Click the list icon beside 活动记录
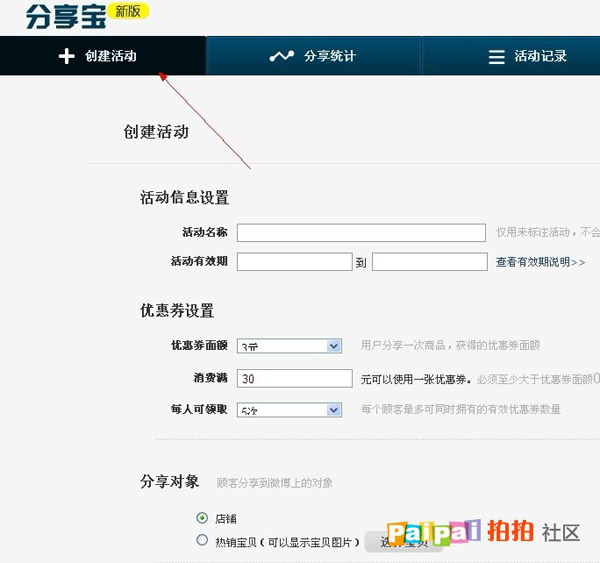This screenshot has width=600, height=563. 496,57
